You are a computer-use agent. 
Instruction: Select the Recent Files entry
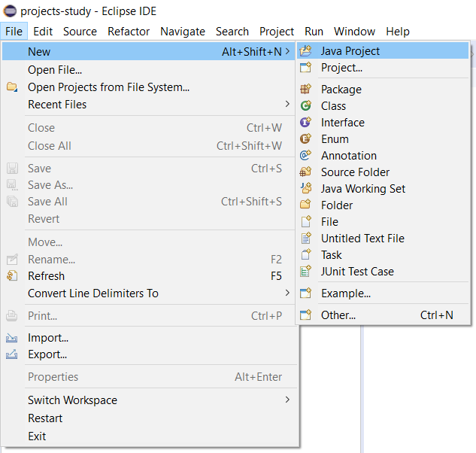coord(149,104)
